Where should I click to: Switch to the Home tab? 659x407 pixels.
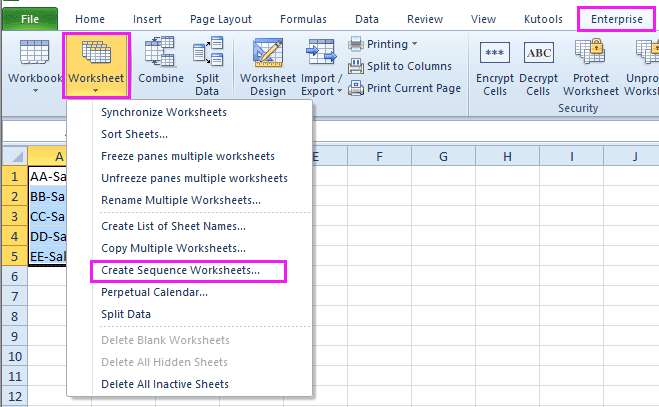[x=90, y=19]
